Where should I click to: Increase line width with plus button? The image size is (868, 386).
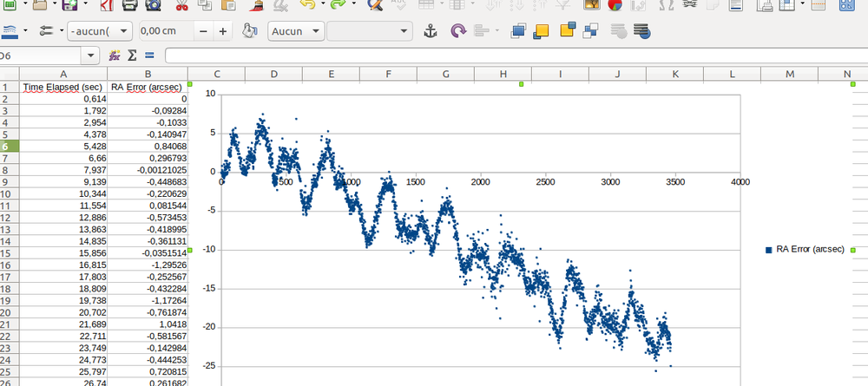(x=222, y=31)
